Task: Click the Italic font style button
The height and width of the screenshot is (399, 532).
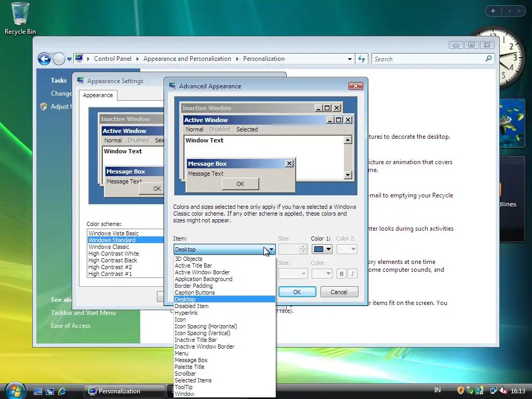Action: pyautogui.click(x=353, y=273)
